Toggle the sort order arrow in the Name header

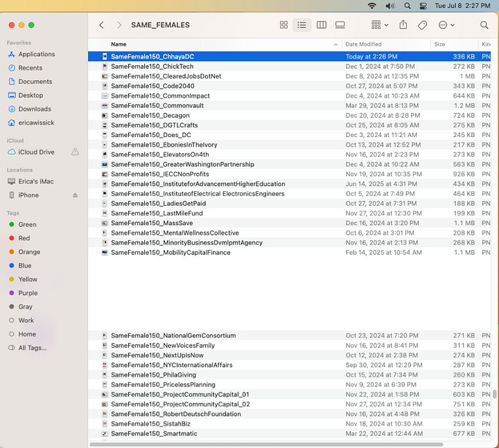pyautogui.click(x=335, y=44)
